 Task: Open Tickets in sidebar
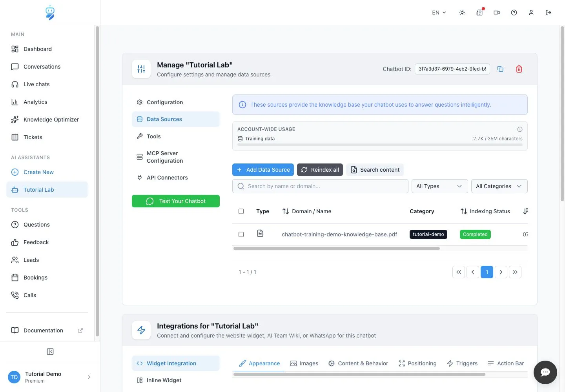click(47, 137)
